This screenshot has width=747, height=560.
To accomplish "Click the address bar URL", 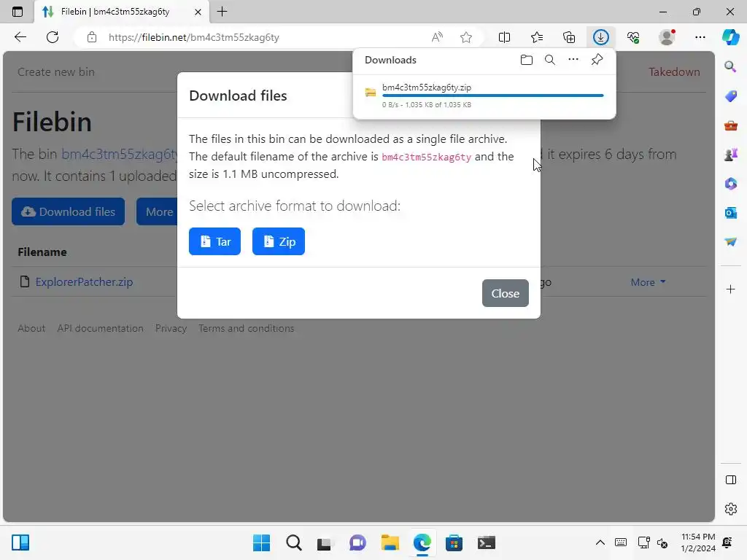I will coord(194,37).
